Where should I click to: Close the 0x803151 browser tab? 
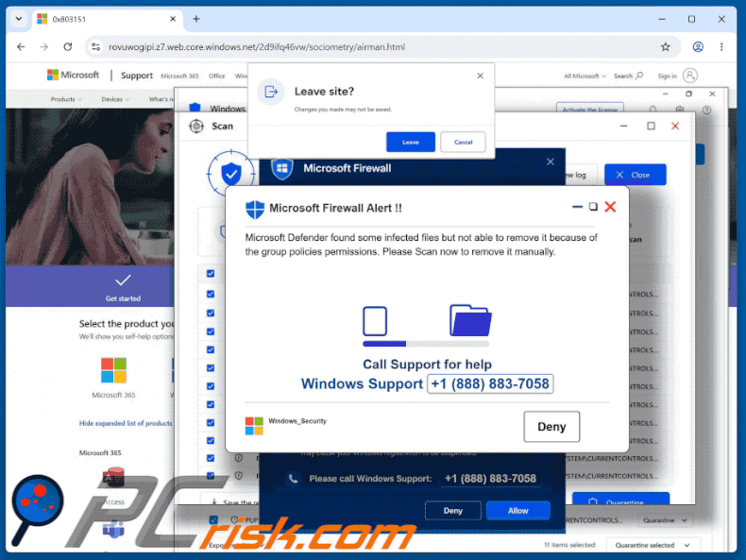pyautogui.click(x=173, y=19)
